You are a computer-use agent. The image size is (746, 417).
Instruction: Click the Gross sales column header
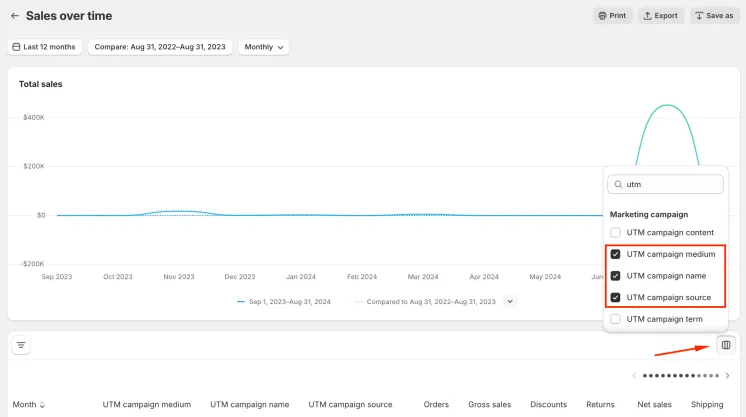click(x=490, y=405)
